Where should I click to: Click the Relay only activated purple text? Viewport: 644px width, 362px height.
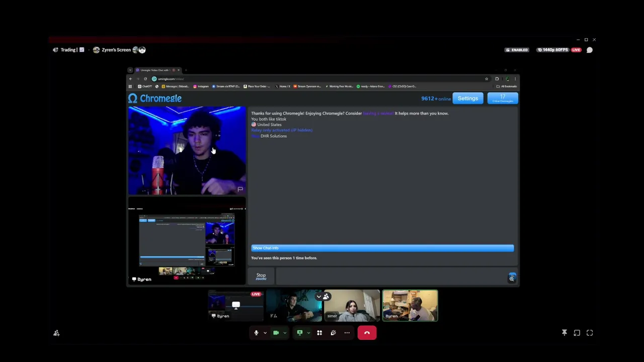click(282, 130)
